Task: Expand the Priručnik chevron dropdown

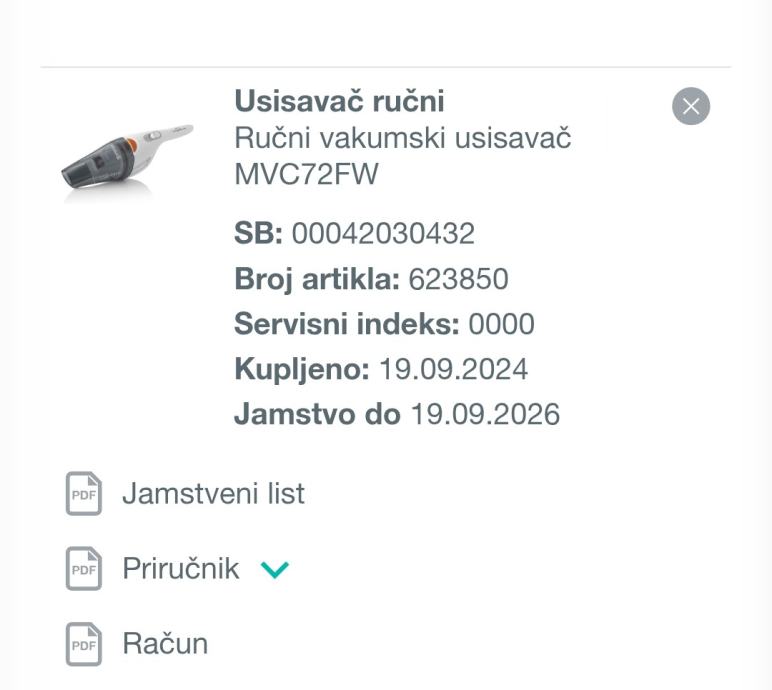Action: pyautogui.click(x=274, y=570)
